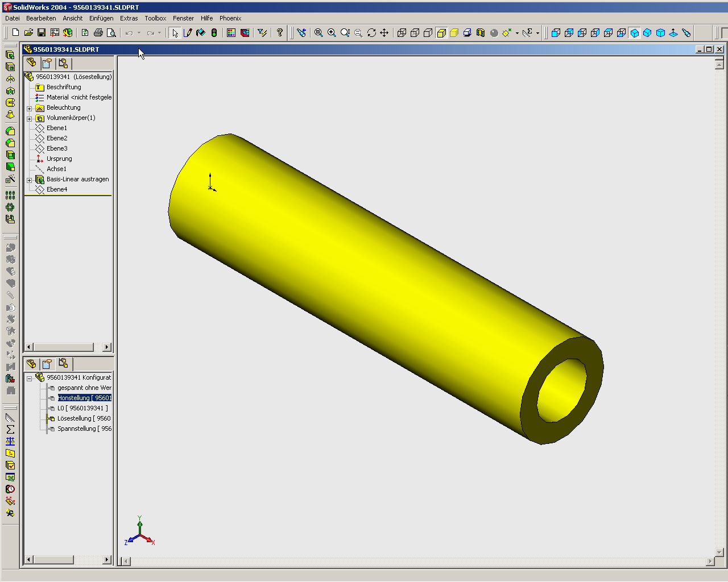Collapse the 9560139341 Konfiguration tree
This screenshot has height=582, width=728.
point(30,378)
